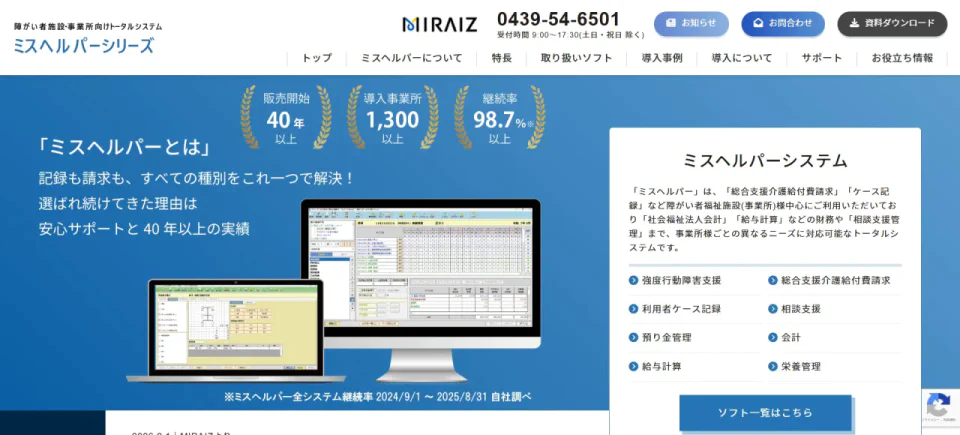Viewport: 960px width, 435px height.
Task: Click the 継続率 2024/9/1～2025/8/31 自社調べ footnote
Action: (x=378, y=396)
